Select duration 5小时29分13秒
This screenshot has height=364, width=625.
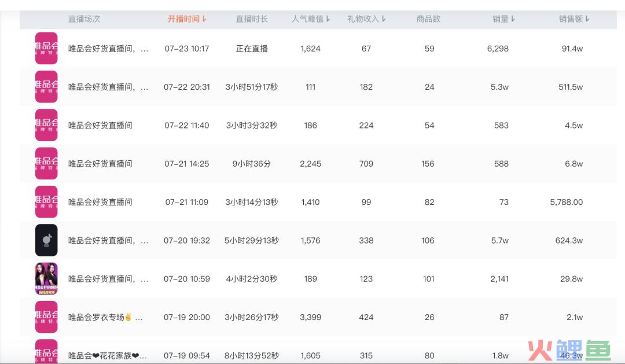click(252, 240)
